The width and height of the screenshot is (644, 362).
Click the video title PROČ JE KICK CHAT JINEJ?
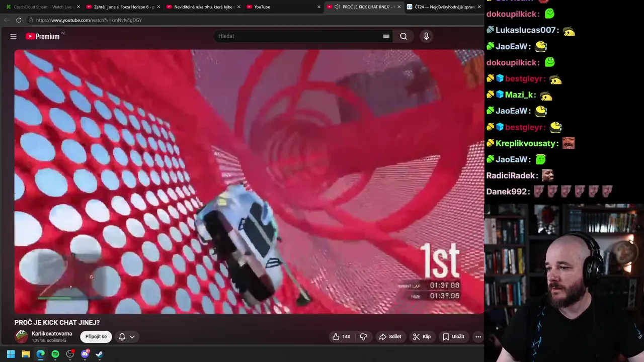[x=57, y=323]
